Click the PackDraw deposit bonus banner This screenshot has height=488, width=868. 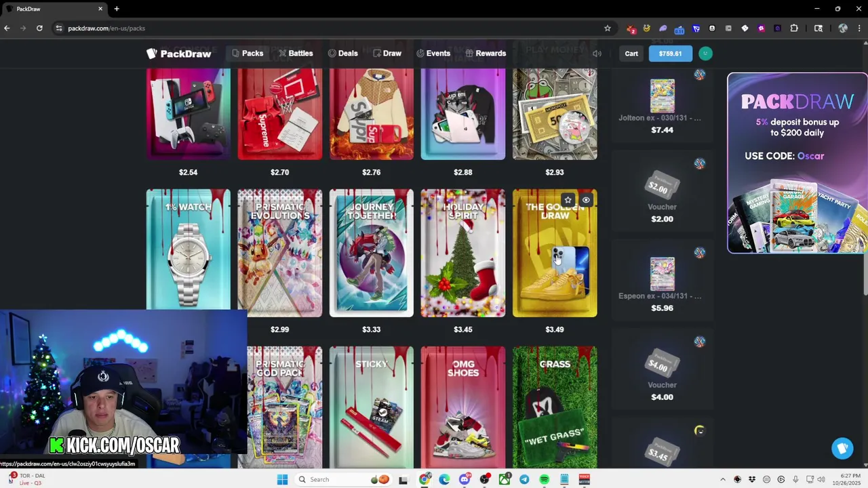click(797, 163)
